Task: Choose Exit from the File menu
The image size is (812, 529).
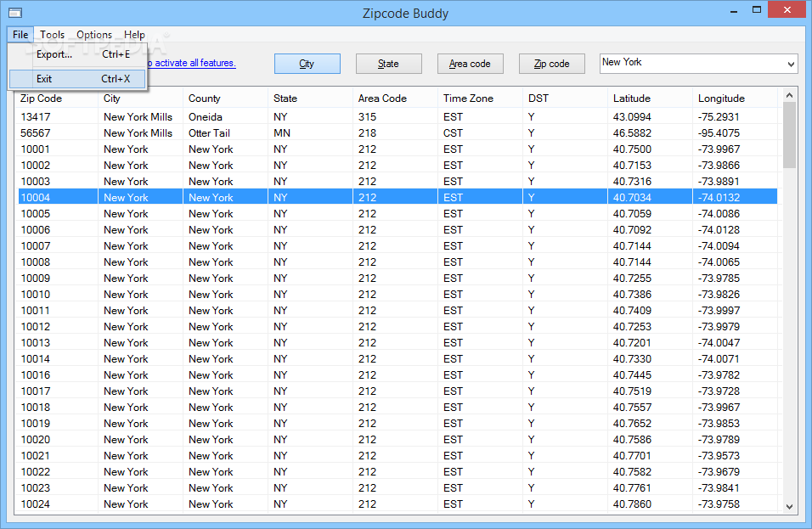Action: [77, 79]
